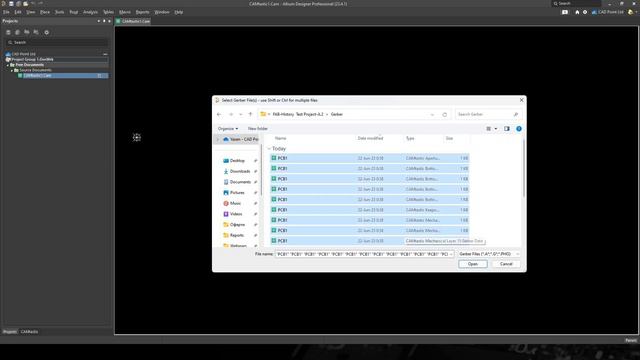Open the File menu
This screenshot has width=640, height=360.
6,12
